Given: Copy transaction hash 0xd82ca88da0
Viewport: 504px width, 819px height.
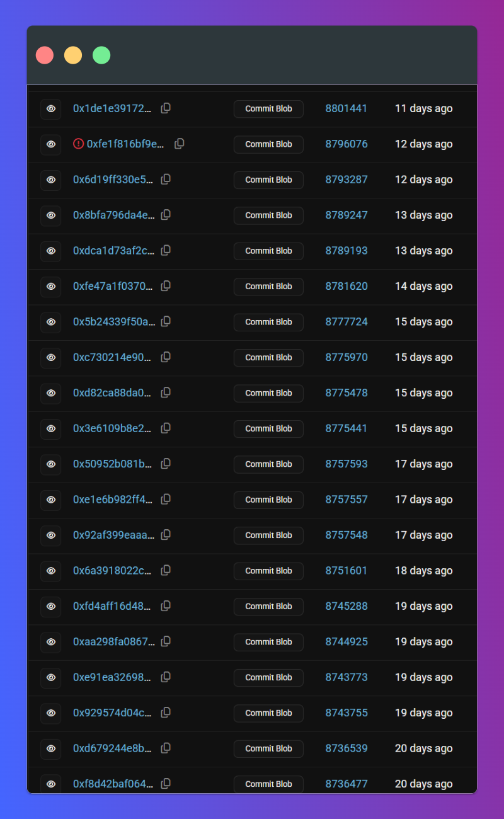Looking at the screenshot, I should 166,393.
